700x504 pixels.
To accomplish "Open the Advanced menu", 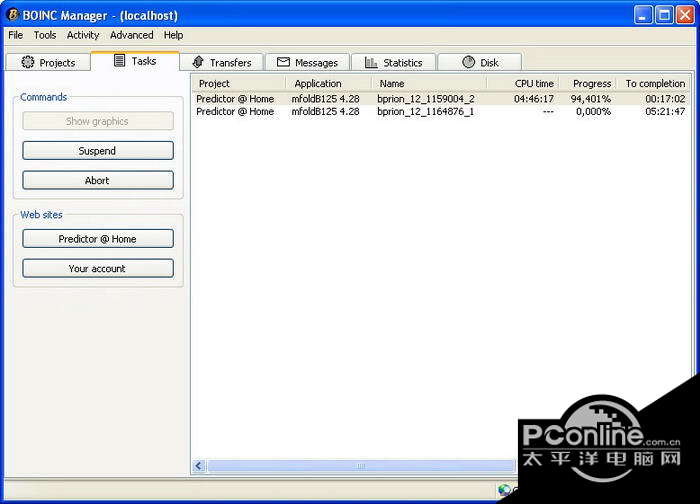I will 132,35.
